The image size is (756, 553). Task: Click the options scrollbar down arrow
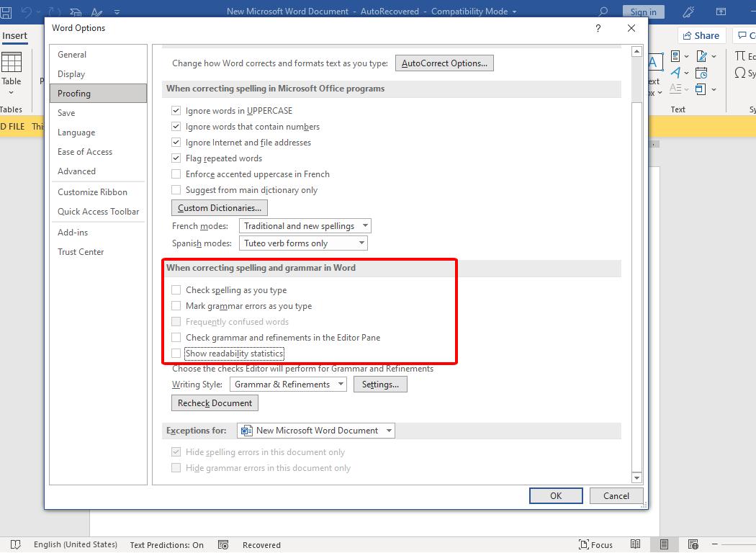click(x=636, y=478)
